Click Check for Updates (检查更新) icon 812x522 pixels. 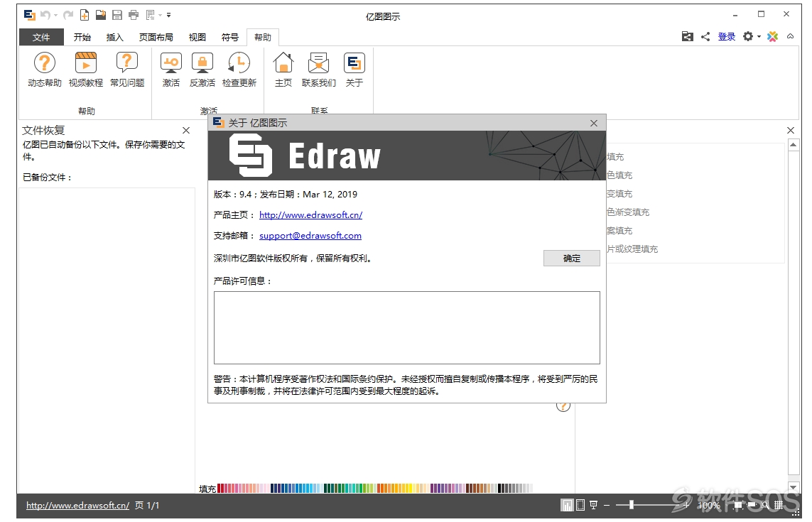tap(239, 63)
